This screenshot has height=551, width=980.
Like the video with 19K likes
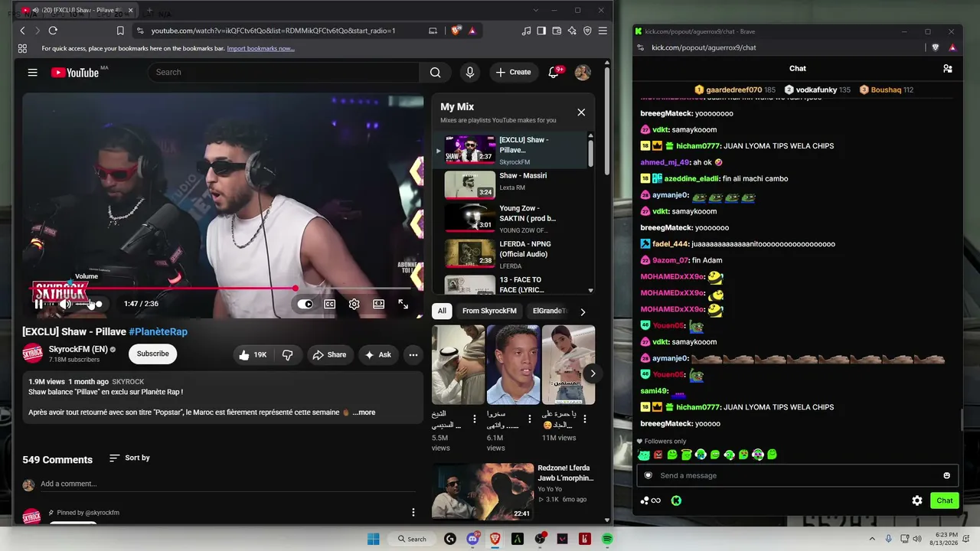[x=252, y=354]
